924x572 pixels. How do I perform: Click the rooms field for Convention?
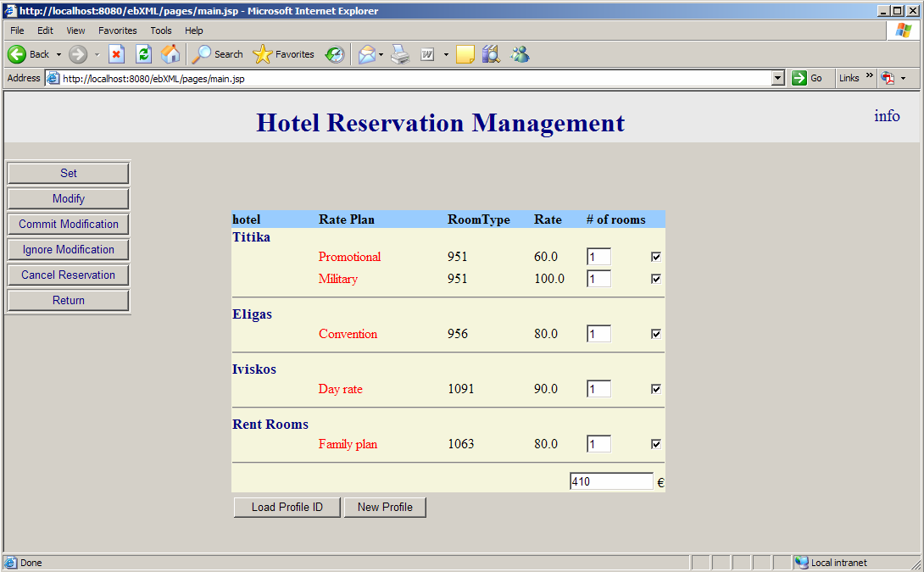click(598, 334)
